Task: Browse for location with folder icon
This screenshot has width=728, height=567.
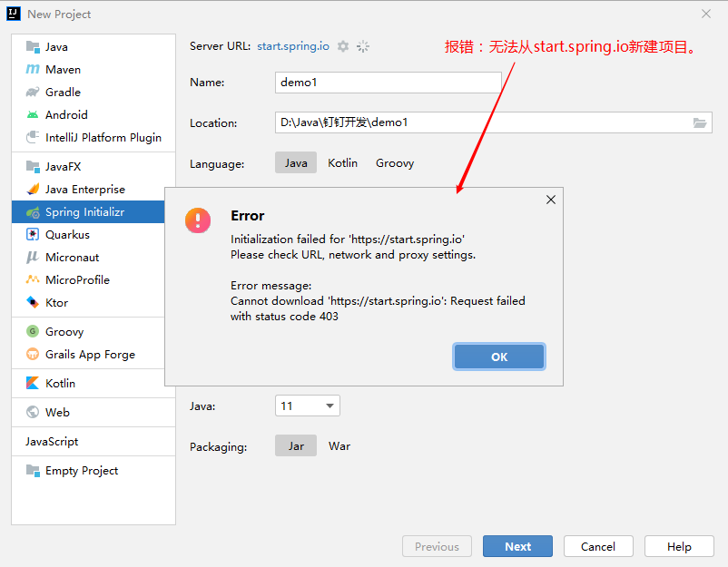Action: [x=700, y=123]
